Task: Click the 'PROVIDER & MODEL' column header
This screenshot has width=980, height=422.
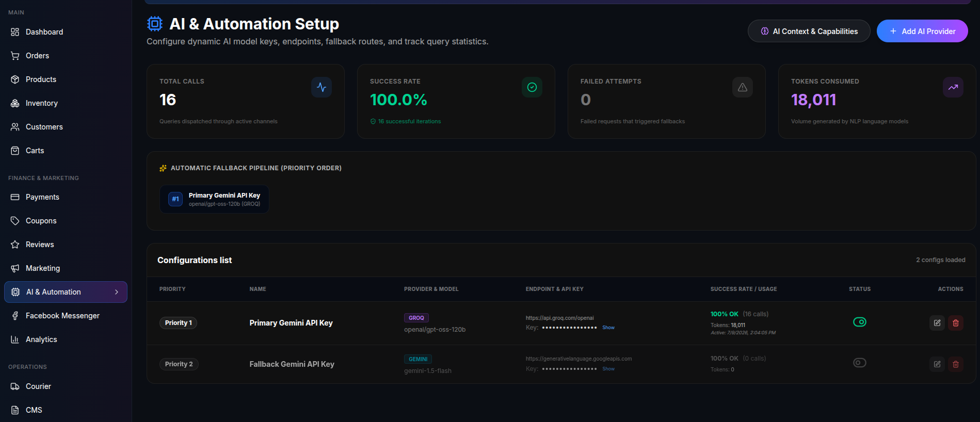Action: 431,289
